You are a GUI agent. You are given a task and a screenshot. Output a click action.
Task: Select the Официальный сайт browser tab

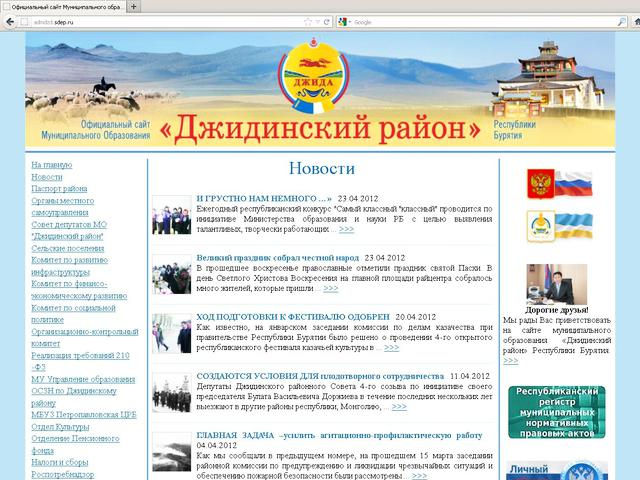63,7
